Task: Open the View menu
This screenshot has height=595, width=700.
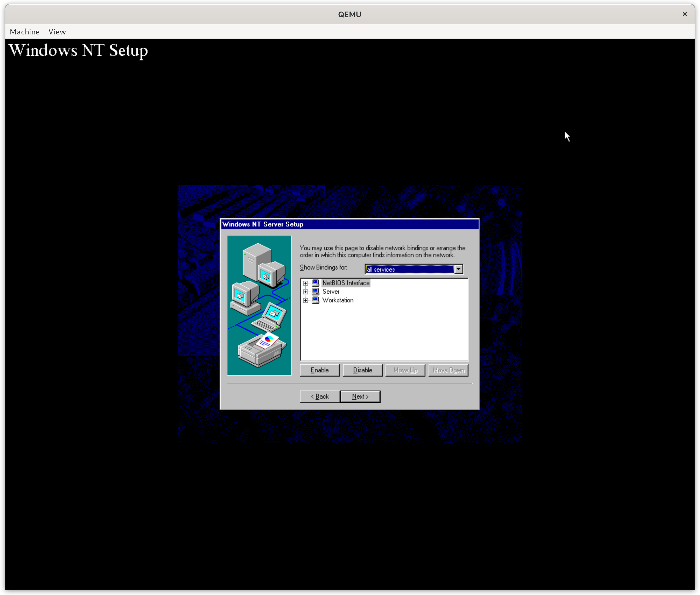Action: pyautogui.click(x=57, y=32)
